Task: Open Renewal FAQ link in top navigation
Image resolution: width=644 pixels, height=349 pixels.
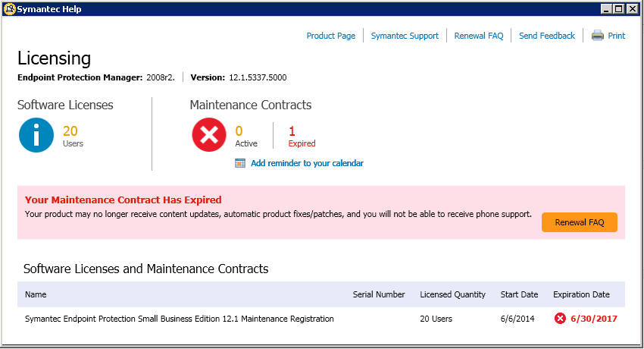Action: [x=479, y=36]
